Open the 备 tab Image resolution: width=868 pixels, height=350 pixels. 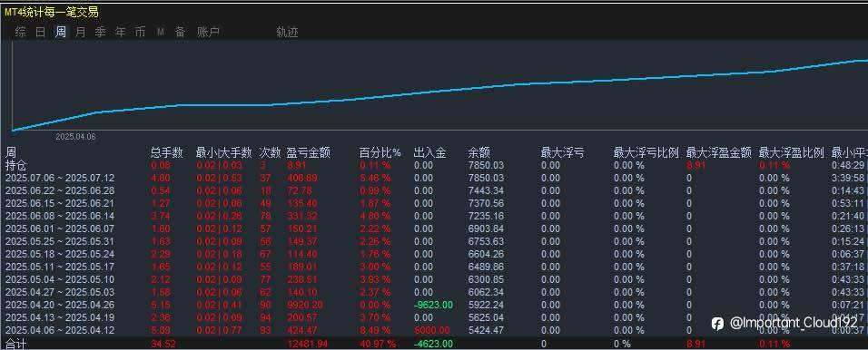click(181, 32)
